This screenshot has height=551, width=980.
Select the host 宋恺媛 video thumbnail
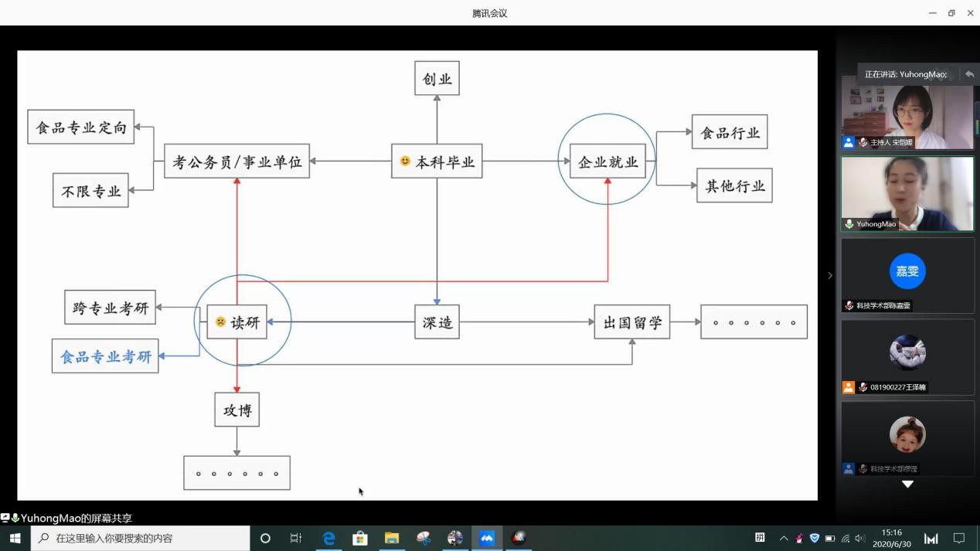[907, 112]
